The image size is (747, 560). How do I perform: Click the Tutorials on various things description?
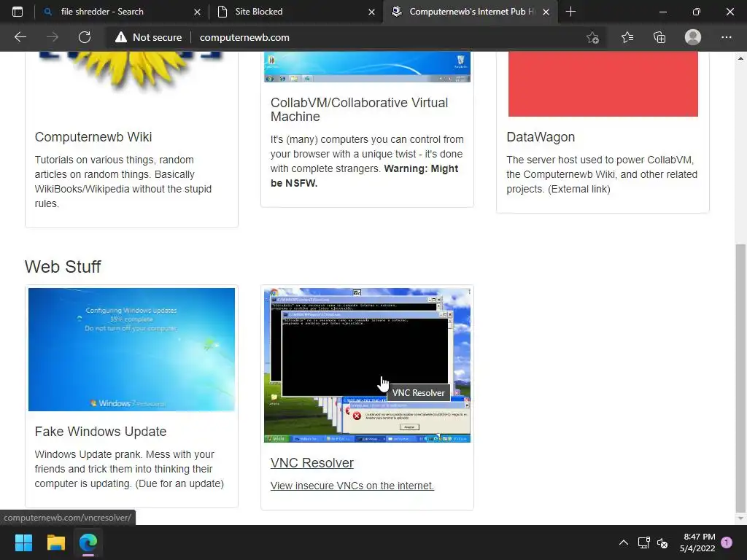click(123, 182)
